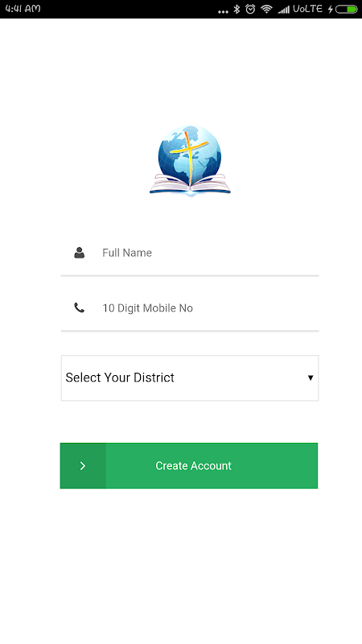This screenshot has width=362, height=644.
Task: Tap the globe and cross app logo
Action: point(190,160)
